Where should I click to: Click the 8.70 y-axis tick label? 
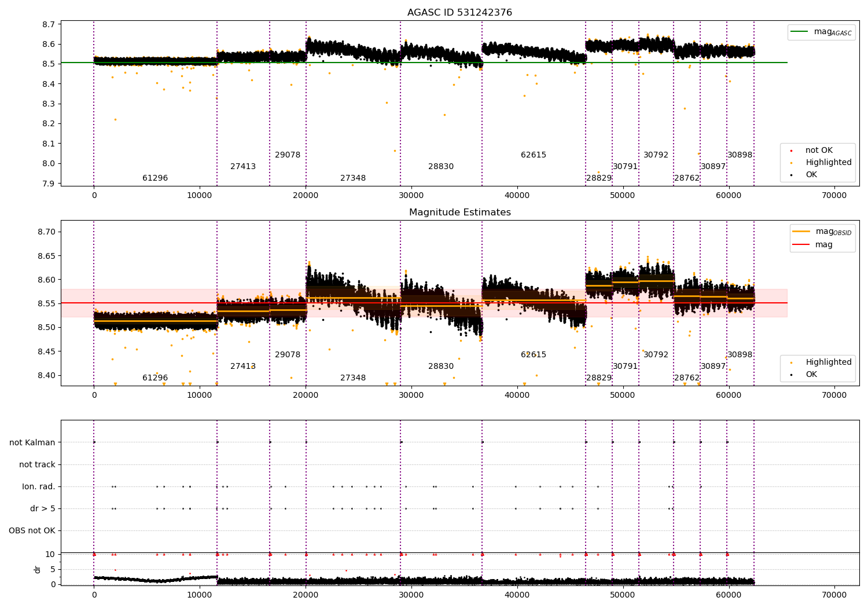[x=46, y=232]
